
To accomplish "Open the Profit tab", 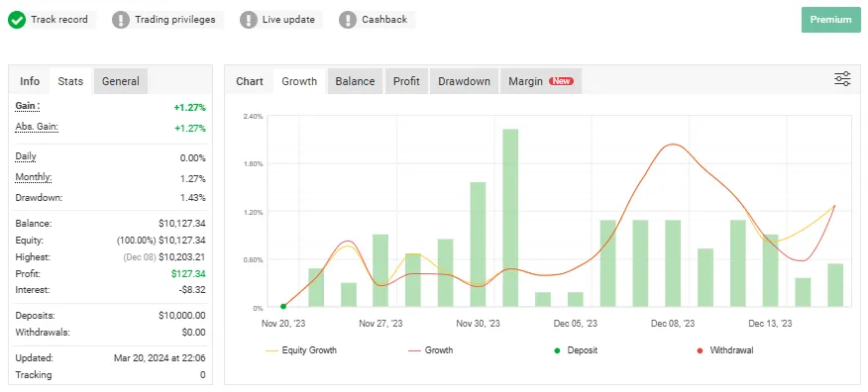I will [406, 81].
